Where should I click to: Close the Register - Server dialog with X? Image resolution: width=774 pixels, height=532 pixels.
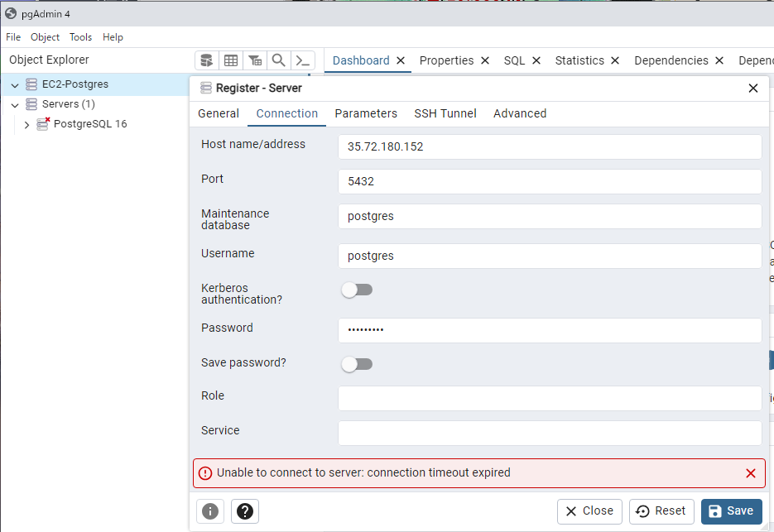[x=752, y=89]
